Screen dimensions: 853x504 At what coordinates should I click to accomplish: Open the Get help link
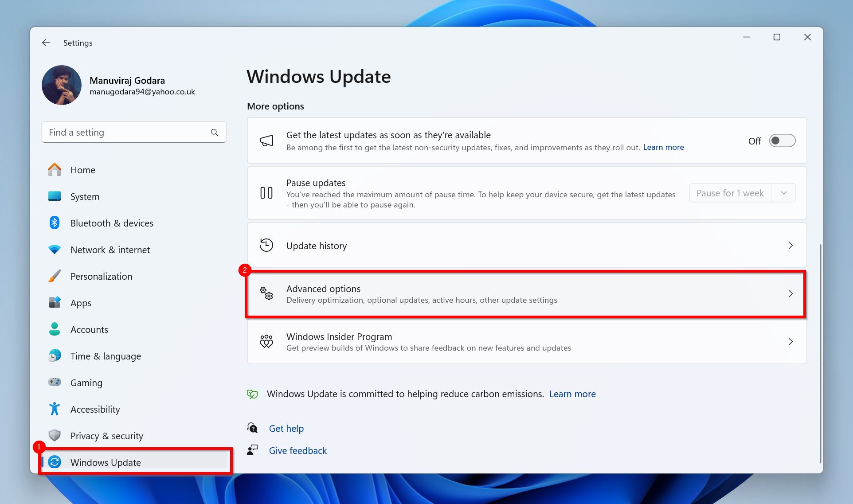point(286,428)
